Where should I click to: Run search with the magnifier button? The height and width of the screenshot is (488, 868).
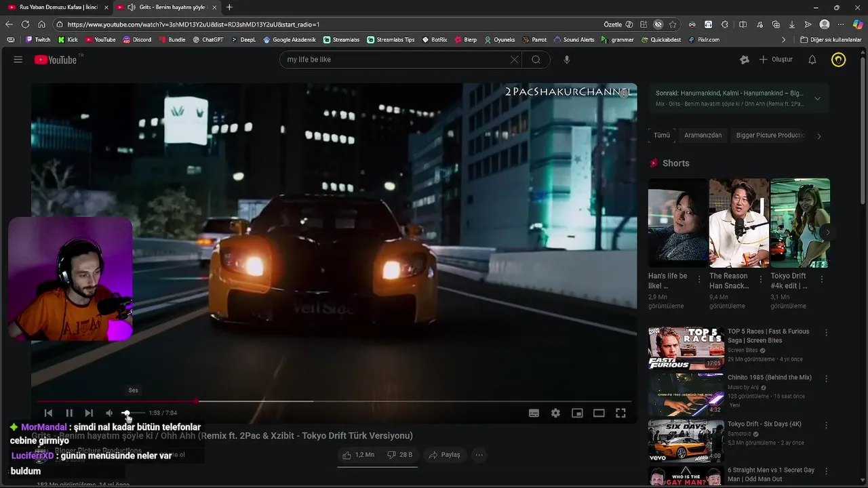(536, 60)
